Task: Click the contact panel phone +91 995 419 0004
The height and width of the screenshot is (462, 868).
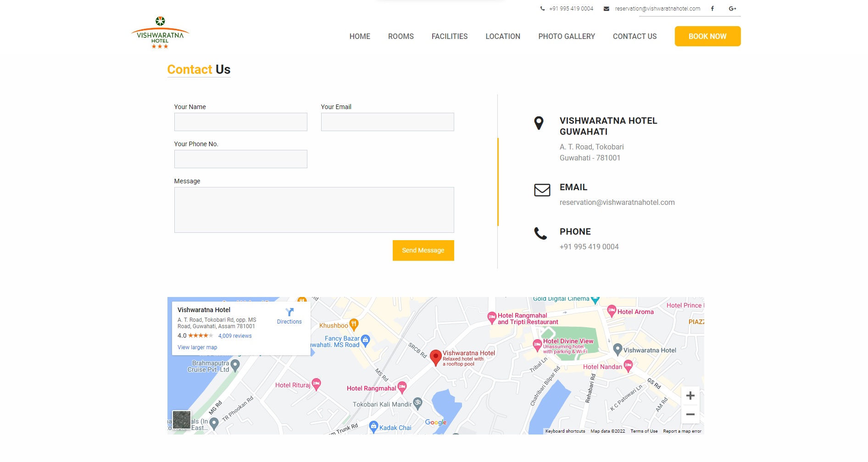Action: click(x=589, y=247)
